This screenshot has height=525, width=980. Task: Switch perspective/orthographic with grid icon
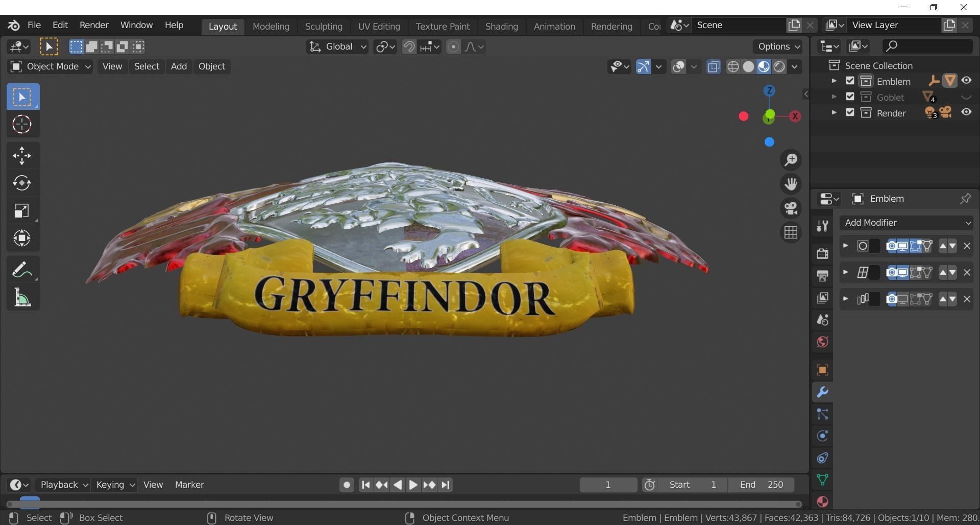[x=791, y=233]
